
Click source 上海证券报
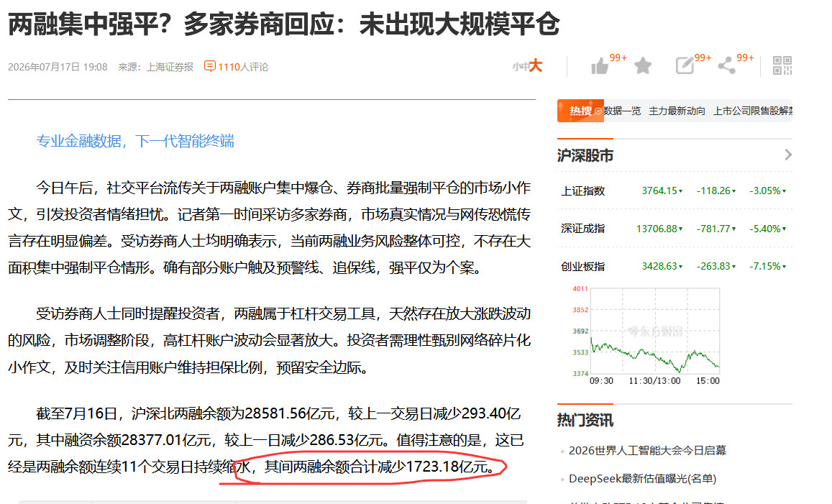(x=170, y=67)
